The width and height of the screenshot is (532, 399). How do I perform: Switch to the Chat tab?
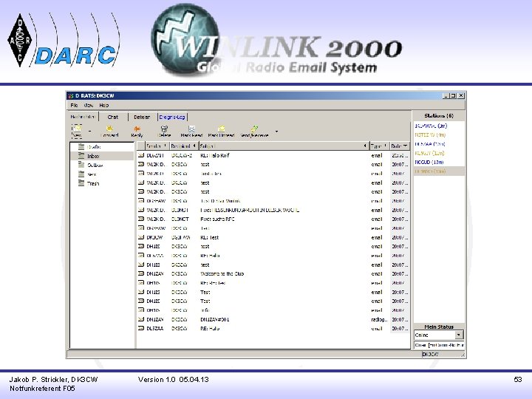113,117
